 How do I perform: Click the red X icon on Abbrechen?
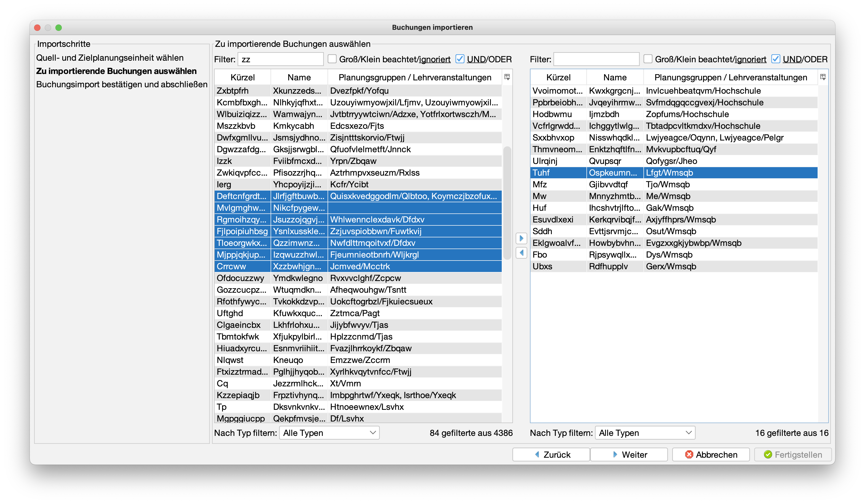pyautogui.click(x=689, y=454)
